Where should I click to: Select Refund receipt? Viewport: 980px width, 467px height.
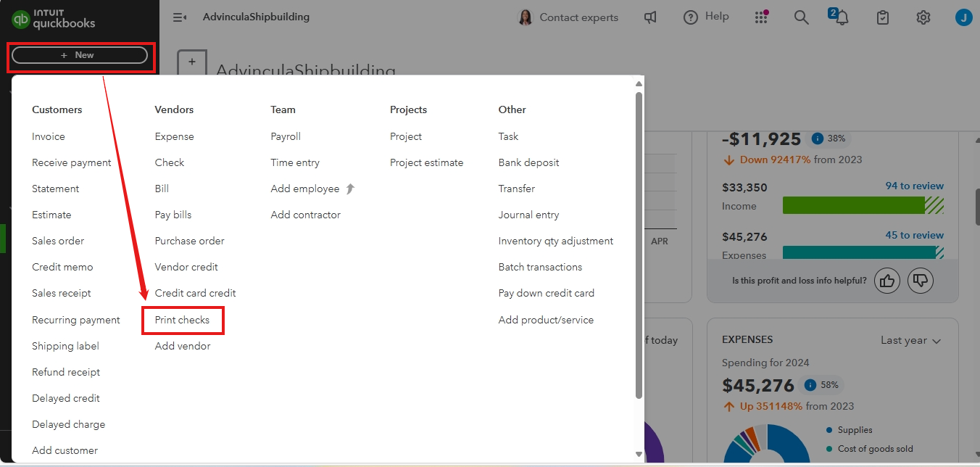click(66, 372)
